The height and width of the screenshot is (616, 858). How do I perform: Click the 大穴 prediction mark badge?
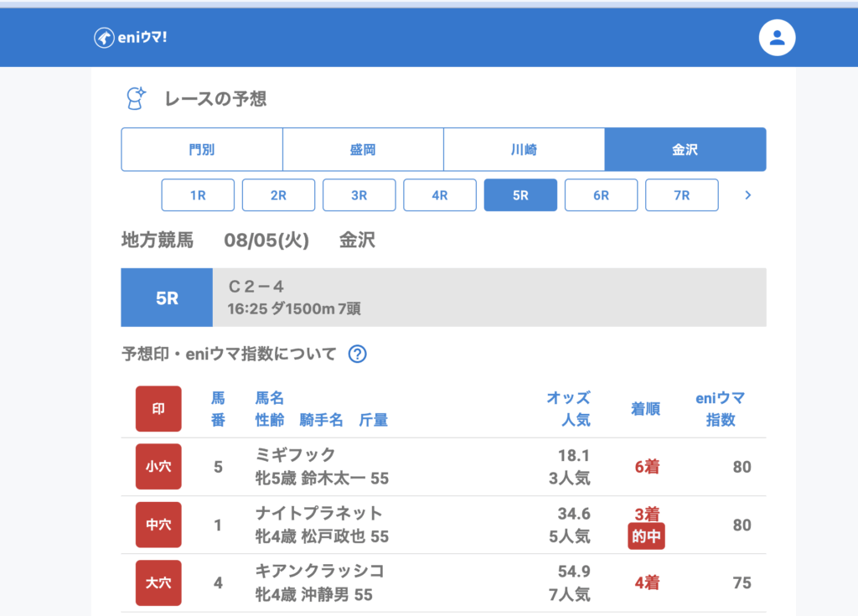(x=158, y=582)
